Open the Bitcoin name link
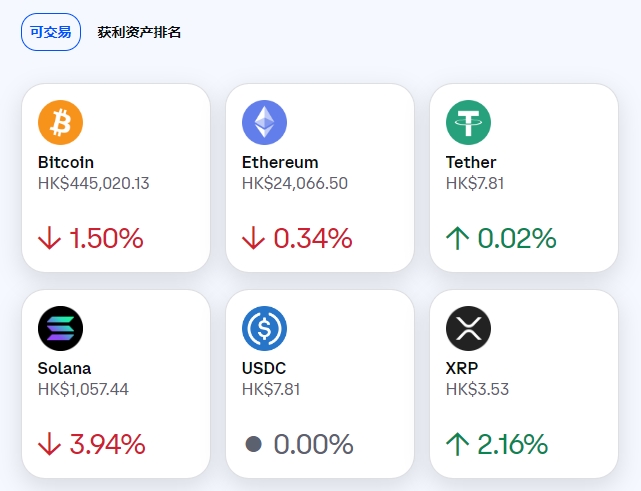 pos(66,162)
